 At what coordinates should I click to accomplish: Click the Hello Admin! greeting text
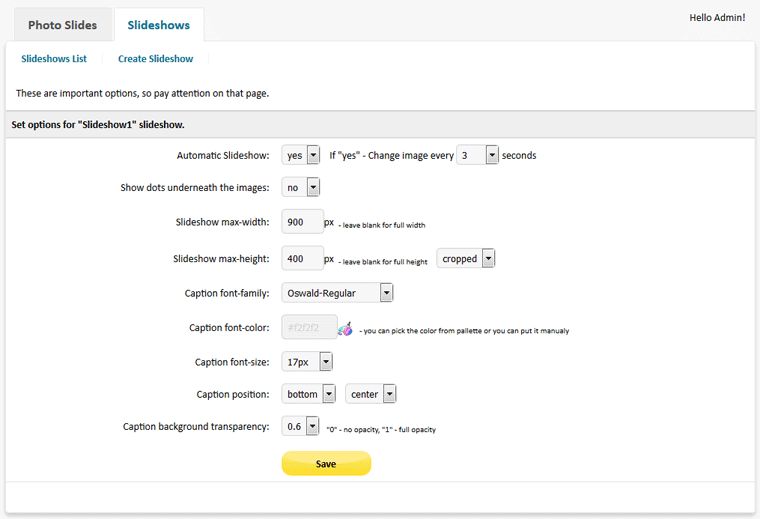[717, 17]
